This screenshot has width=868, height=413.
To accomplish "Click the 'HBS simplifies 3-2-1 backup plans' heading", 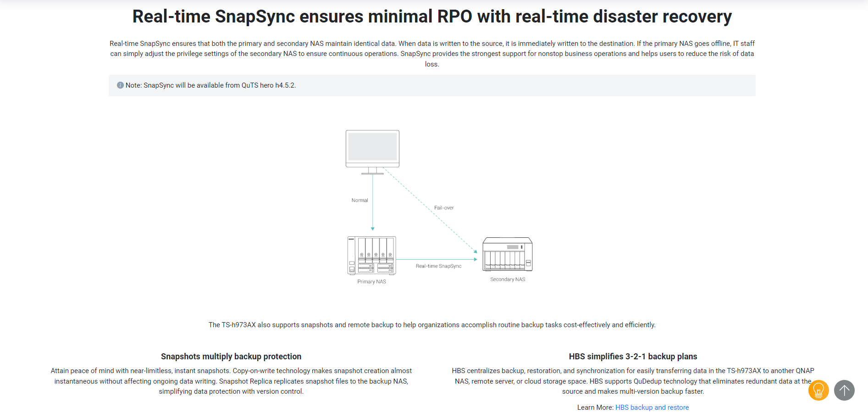I will coord(633,357).
